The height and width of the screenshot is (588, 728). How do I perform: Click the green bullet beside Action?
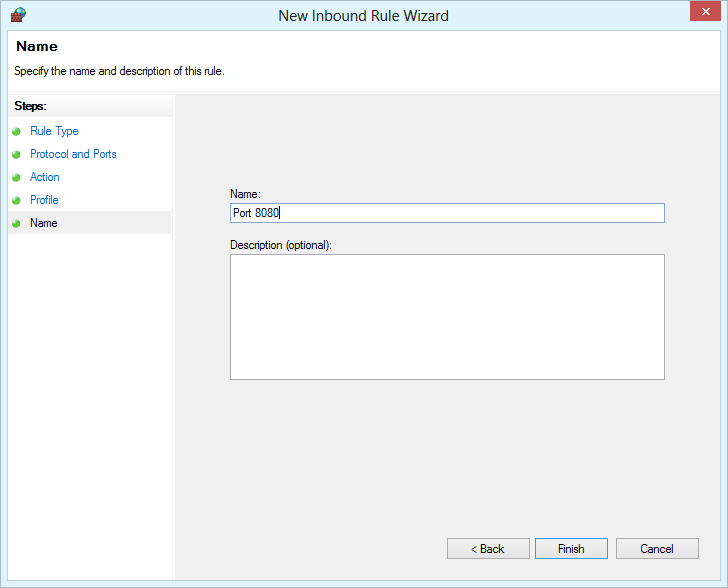point(16,177)
